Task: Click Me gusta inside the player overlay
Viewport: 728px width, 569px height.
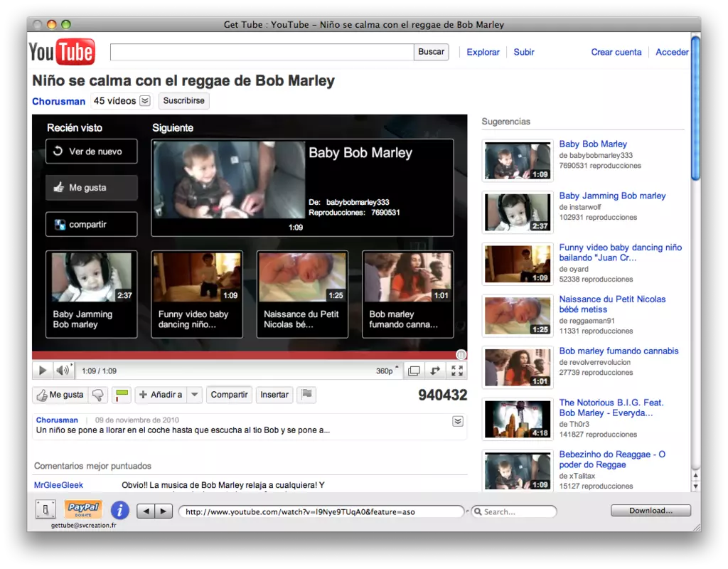Action: (92, 188)
